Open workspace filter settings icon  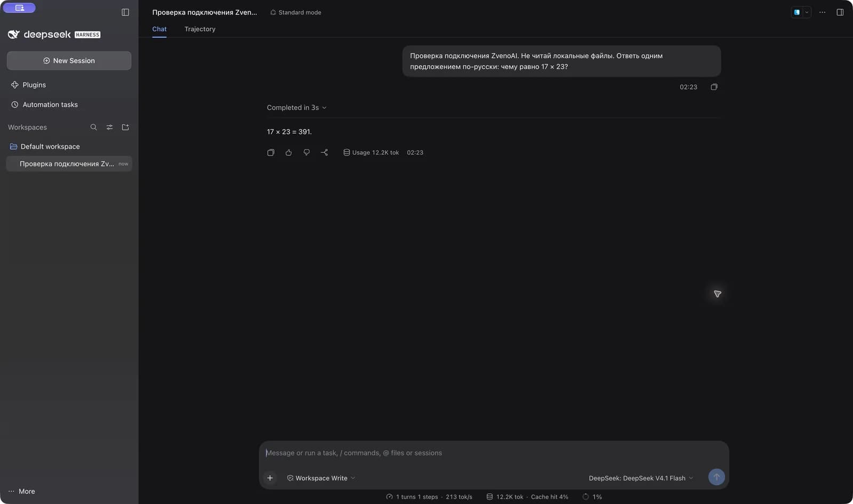coord(109,127)
